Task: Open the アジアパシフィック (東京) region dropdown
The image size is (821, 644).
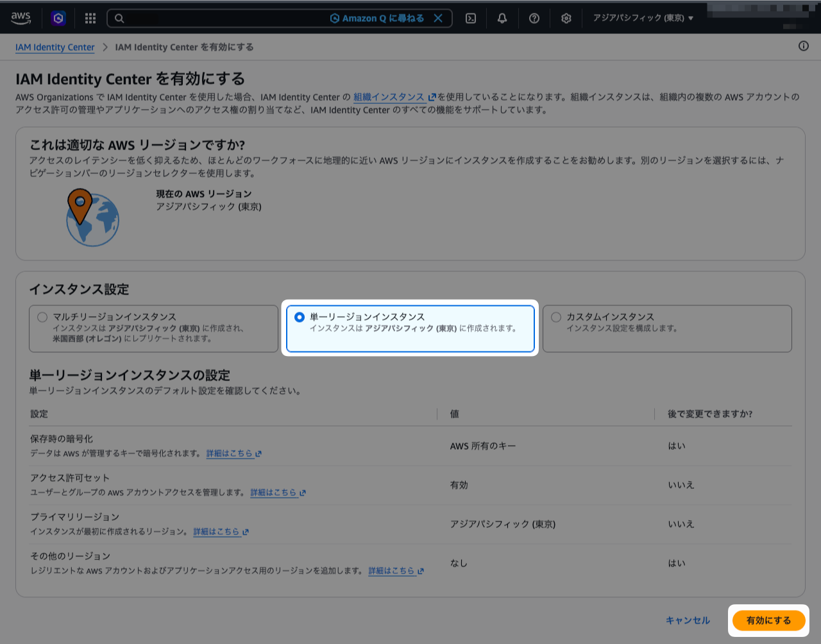Action: point(643,18)
